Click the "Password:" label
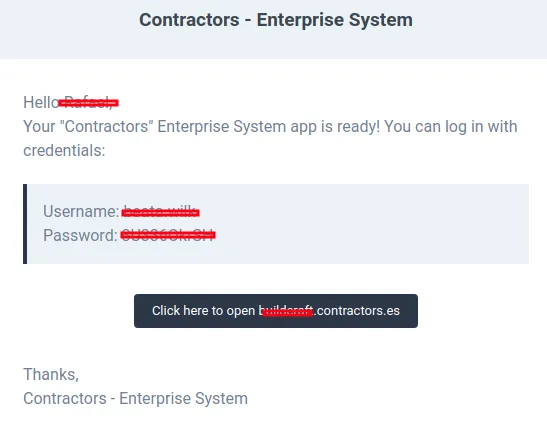 pyautogui.click(x=80, y=235)
